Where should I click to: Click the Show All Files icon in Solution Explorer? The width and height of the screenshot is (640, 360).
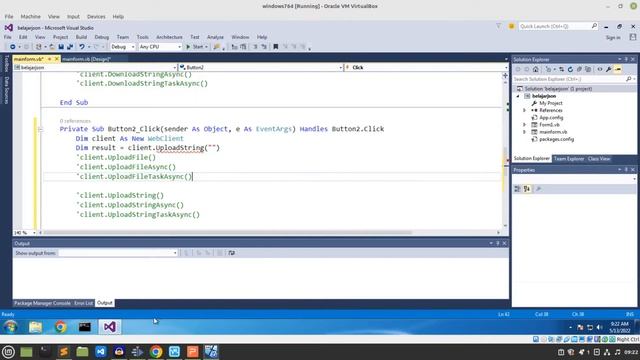[588, 69]
